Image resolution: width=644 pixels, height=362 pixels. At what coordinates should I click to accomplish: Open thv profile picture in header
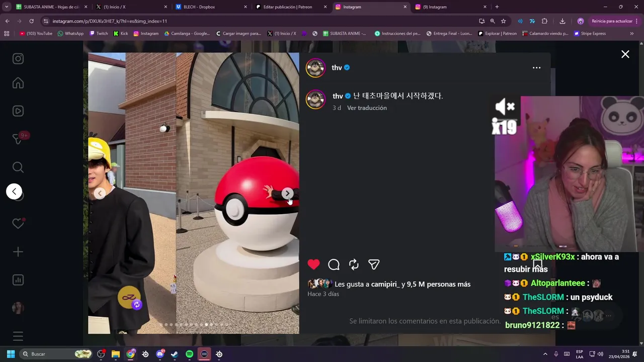coord(315,68)
